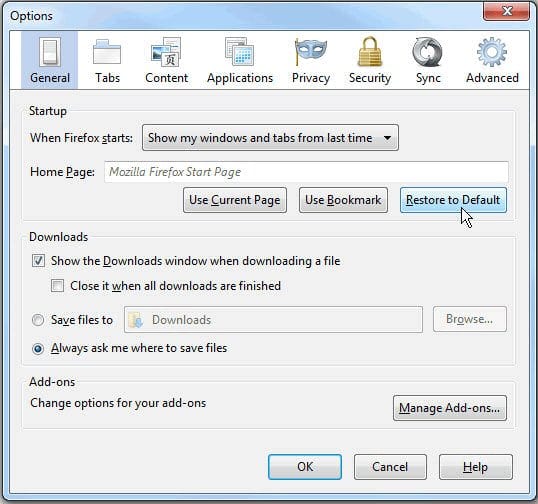538x504 pixels.
Task: Click the Use Current Page button
Action: [235, 200]
